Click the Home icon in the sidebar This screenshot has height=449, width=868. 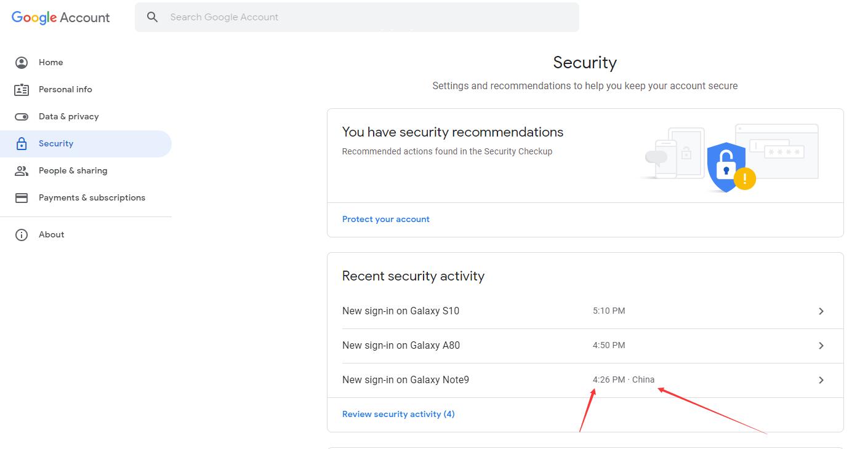tap(22, 62)
